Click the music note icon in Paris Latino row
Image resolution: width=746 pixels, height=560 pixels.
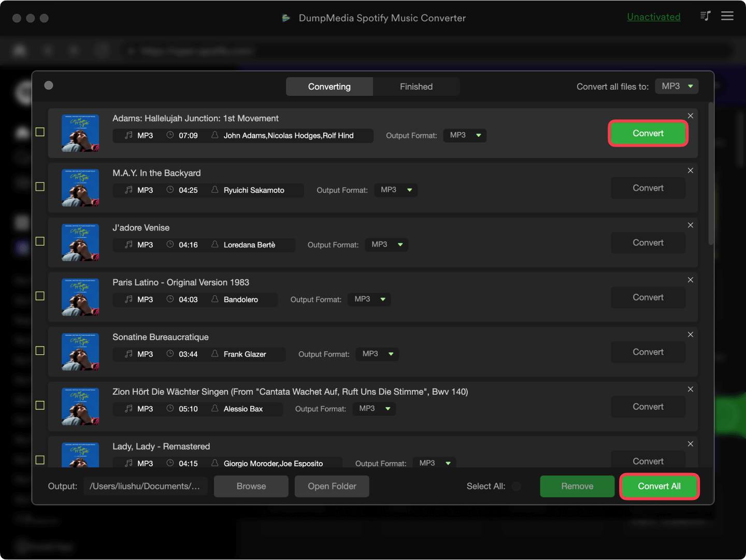pos(128,299)
